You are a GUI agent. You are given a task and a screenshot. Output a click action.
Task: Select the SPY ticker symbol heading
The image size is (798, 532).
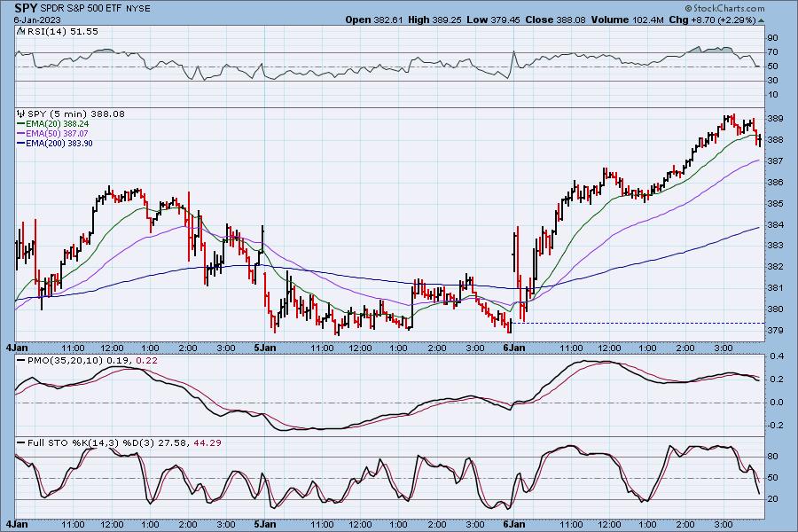coord(26,8)
